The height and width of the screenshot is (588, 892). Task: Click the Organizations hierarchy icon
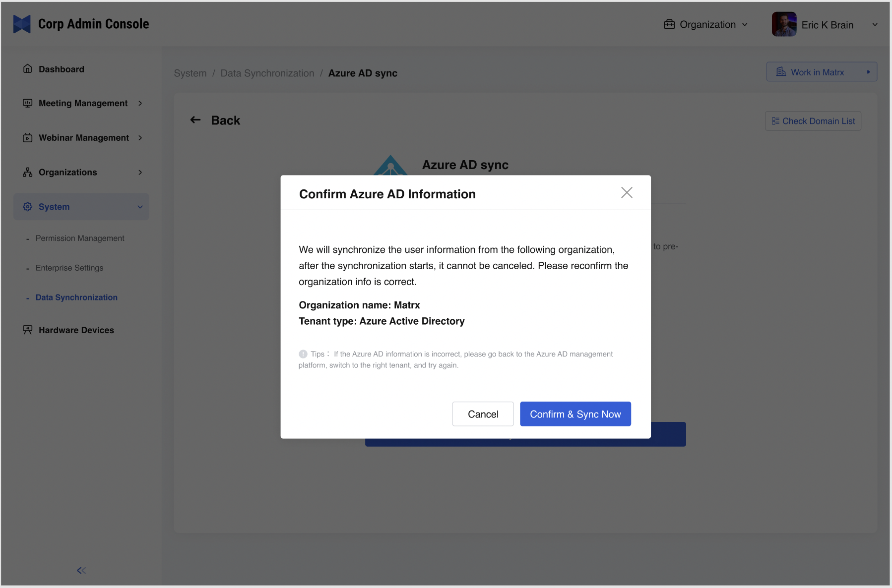tap(28, 173)
